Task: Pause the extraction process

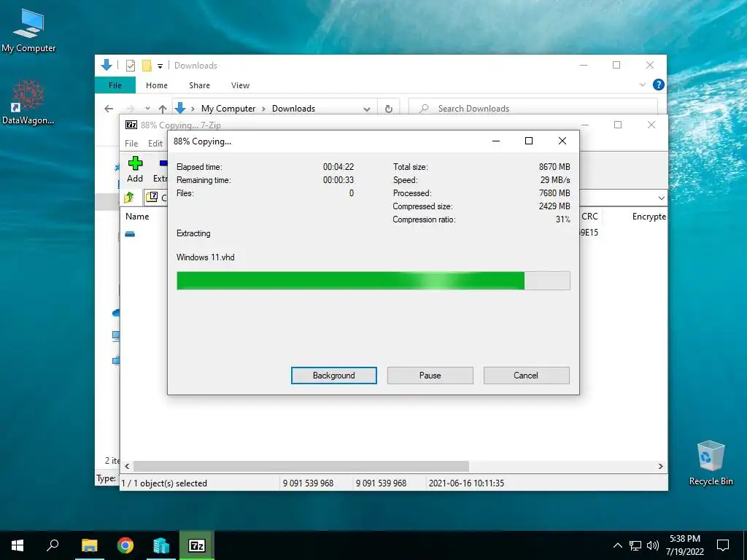Action: pyautogui.click(x=430, y=376)
